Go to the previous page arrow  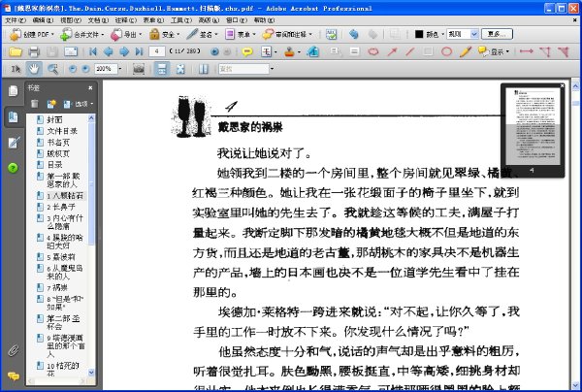(108, 51)
